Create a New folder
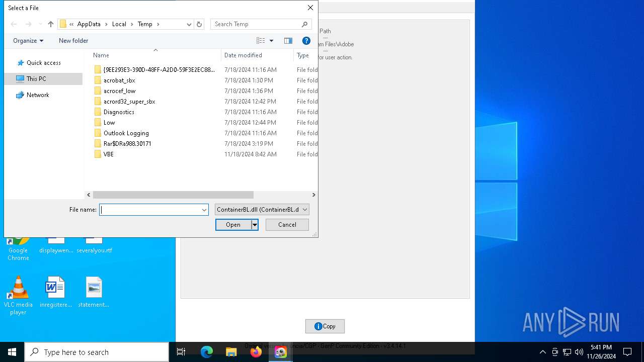Viewport: 644px width, 362px height. coord(73,41)
